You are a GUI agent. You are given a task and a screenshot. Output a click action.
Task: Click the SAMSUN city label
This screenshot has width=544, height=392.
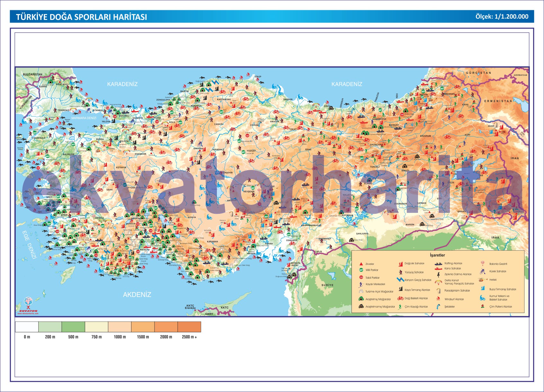[288, 100]
